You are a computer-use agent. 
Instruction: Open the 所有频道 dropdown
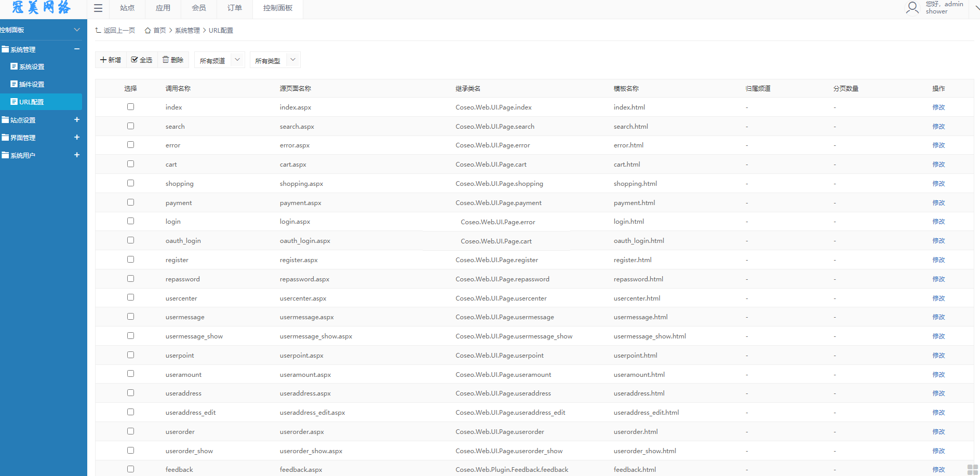pyautogui.click(x=219, y=60)
